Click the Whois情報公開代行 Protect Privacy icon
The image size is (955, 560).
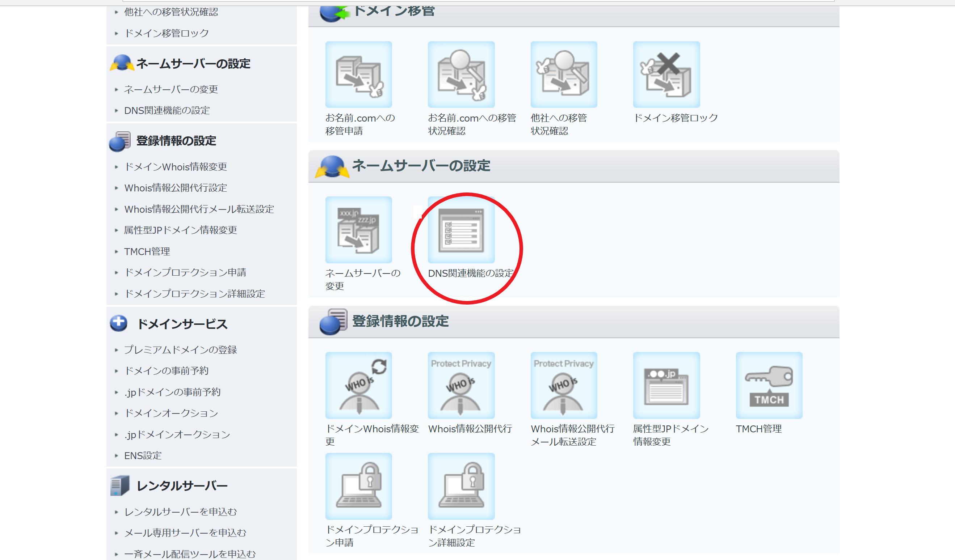461,385
